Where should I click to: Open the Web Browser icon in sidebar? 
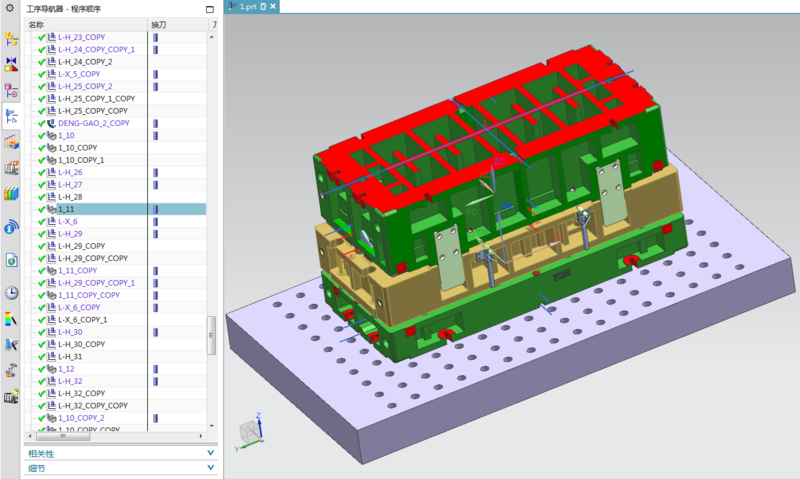tap(12, 260)
